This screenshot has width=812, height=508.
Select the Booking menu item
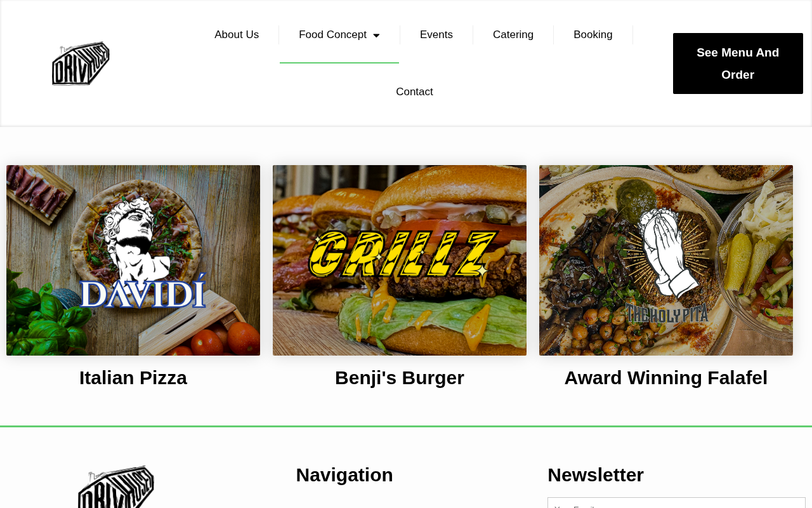tap(593, 35)
